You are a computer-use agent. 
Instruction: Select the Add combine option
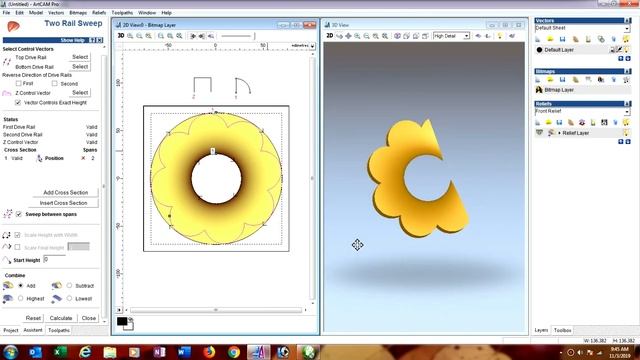[20, 286]
